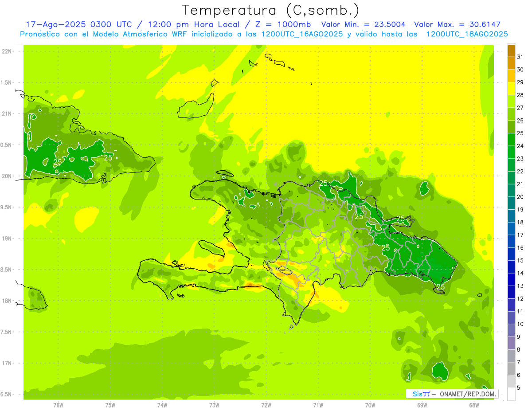The image size is (532, 411).
Task: Click the 69W longitude axis label
Action: (x=422, y=405)
